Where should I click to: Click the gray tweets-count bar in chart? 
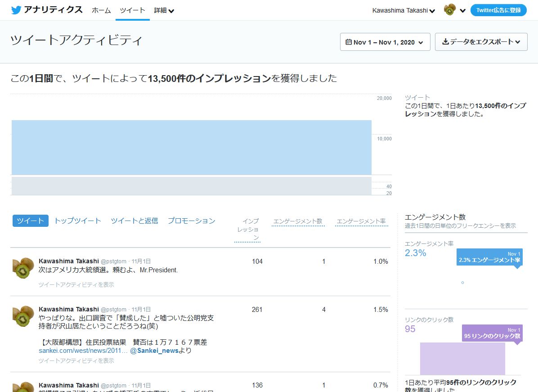(192, 186)
